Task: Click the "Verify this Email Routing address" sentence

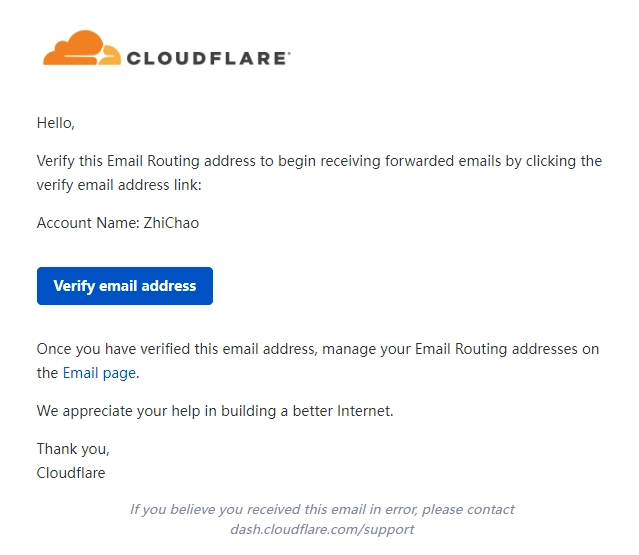Action: pos(150,161)
